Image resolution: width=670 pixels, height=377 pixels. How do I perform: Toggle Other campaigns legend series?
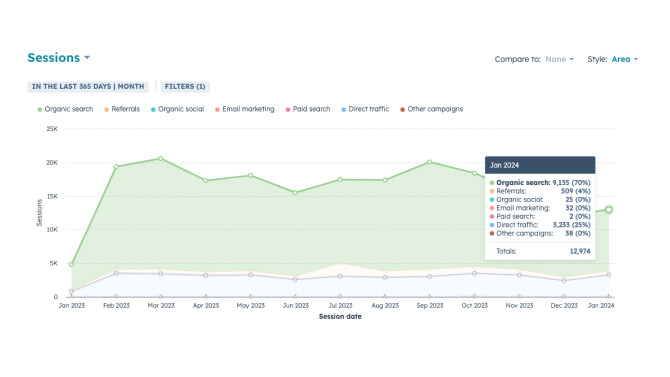tap(431, 109)
